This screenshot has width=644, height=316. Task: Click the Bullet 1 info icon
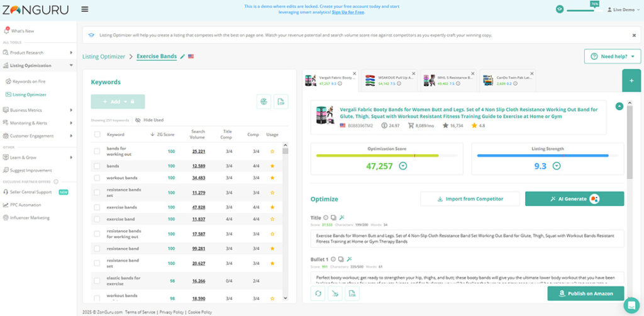click(333, 259)
